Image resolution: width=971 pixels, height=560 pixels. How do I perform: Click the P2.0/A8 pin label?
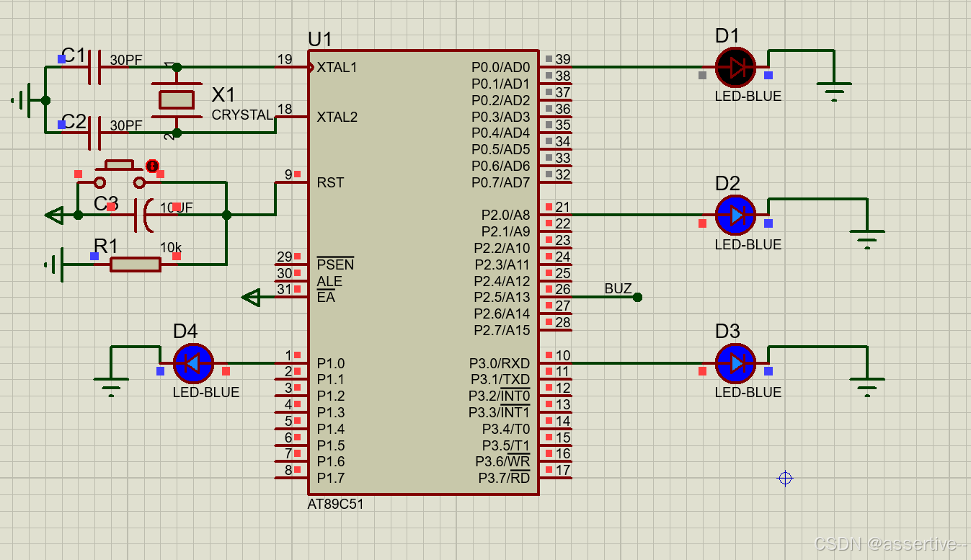click(505, 215)
